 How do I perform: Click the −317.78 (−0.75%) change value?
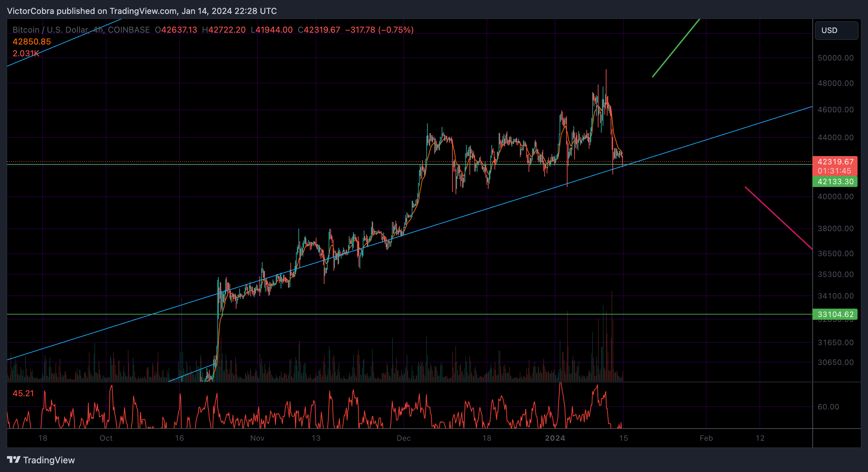379,30
